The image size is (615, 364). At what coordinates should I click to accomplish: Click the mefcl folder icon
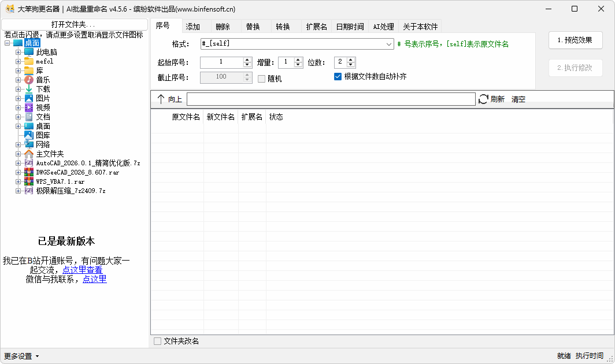point(29,61)
